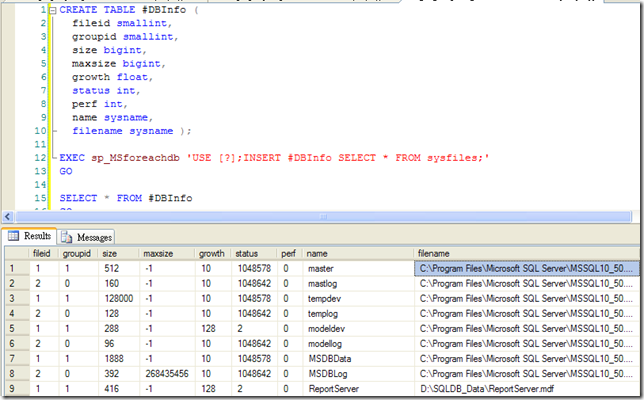Select the 'templog' name cell

[x=359, y=313]
